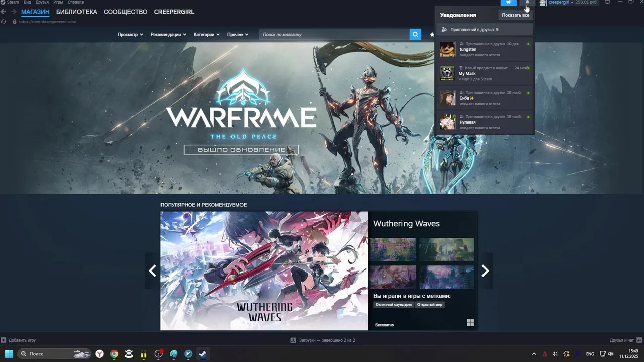
Task: Expand the Прочее dropdown
Action: click(x=237, y=35)
